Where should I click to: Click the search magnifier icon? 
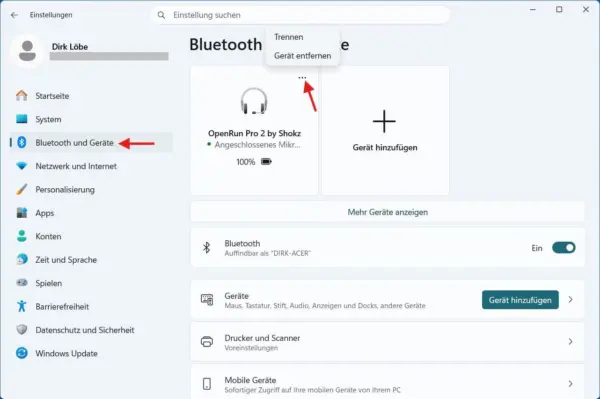click(161, 15)
